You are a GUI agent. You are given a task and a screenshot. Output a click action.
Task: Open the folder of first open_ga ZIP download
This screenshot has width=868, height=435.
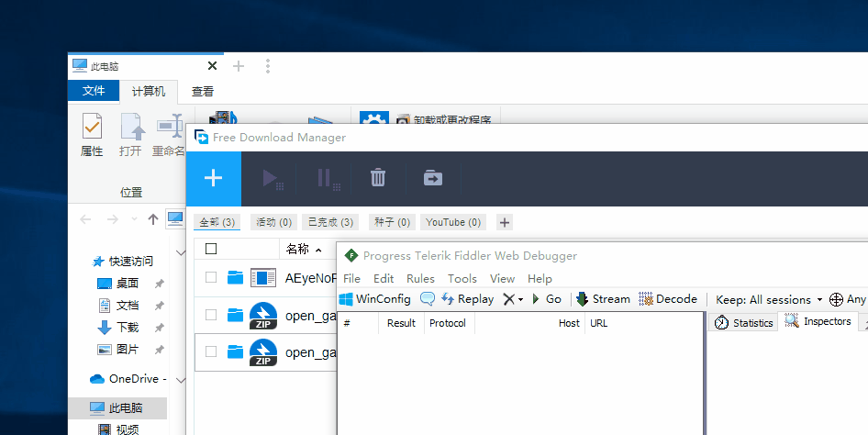235,315
